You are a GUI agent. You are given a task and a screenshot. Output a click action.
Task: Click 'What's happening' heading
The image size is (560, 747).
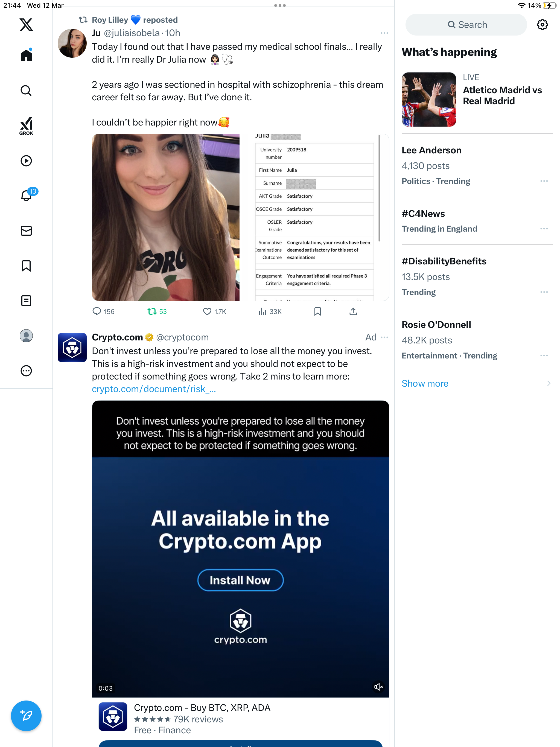coord(449,52)
